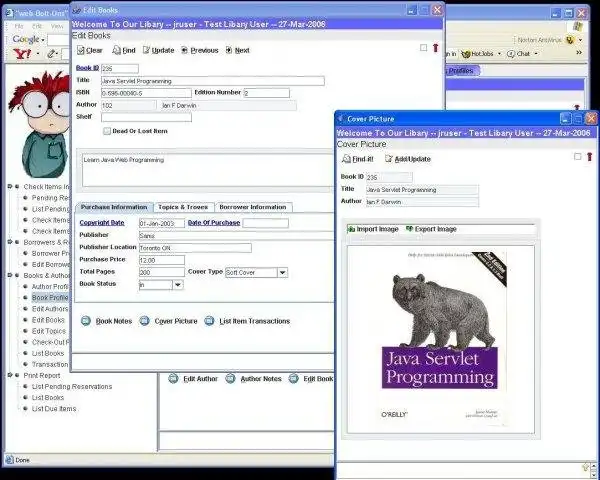Collapse the Borrowers tree node

pos(10,242)
